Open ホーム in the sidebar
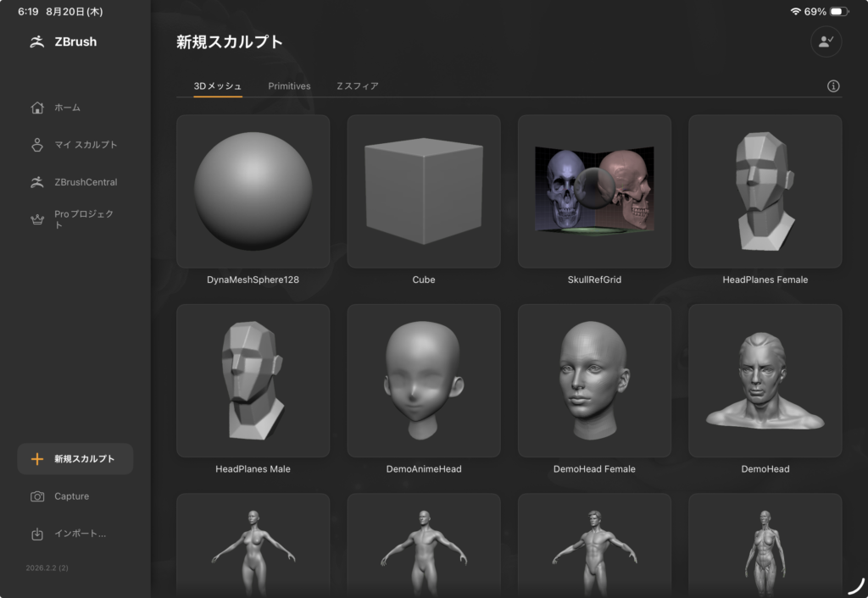Viewport: 868px width, 598px height. tap(67, 108)
